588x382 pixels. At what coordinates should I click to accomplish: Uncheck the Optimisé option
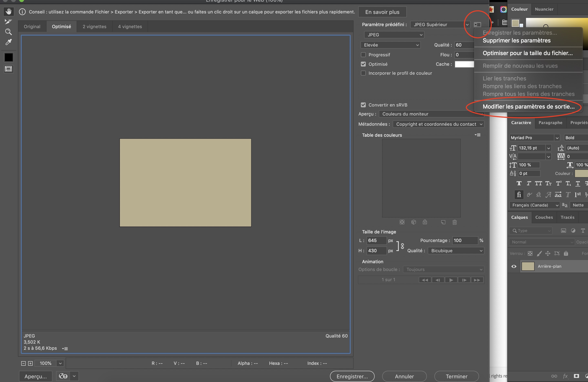364,64
